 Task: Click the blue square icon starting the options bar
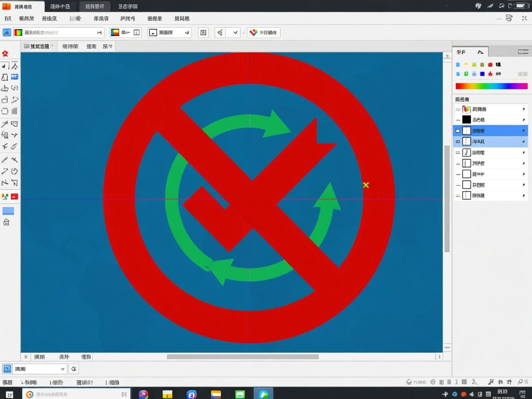[6, 32]
